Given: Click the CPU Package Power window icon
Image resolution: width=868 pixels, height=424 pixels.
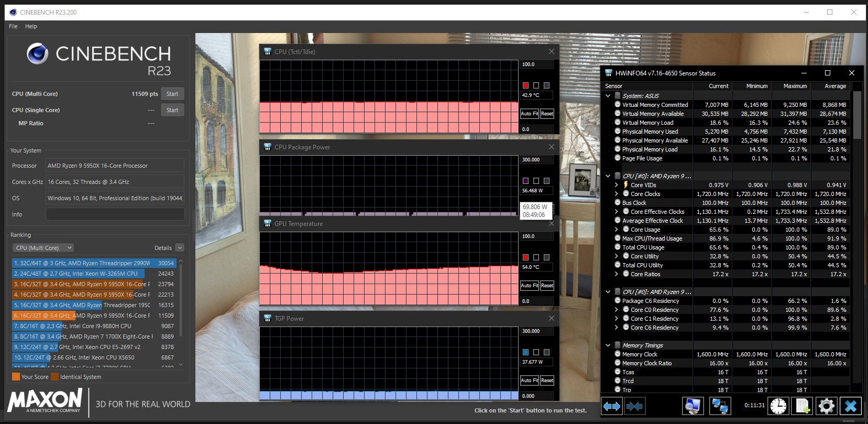Looking at the screenshot, I should [x=268, y=147].
